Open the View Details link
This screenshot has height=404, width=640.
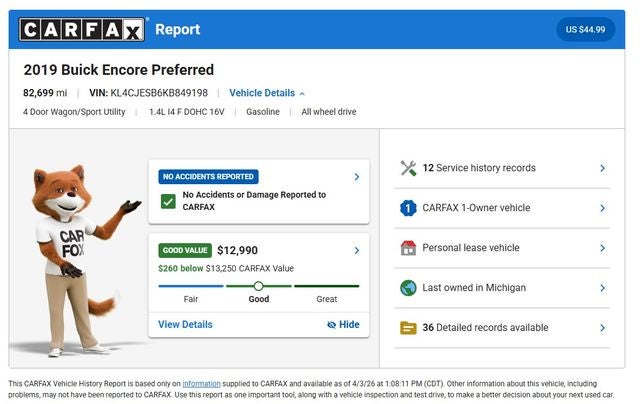point(185,325)
